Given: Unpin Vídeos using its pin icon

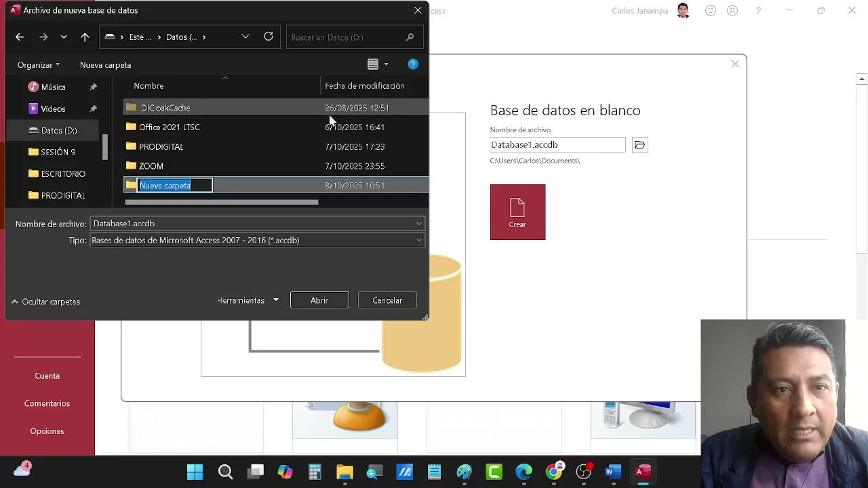Looking at the screenshot, I should 94,108.
